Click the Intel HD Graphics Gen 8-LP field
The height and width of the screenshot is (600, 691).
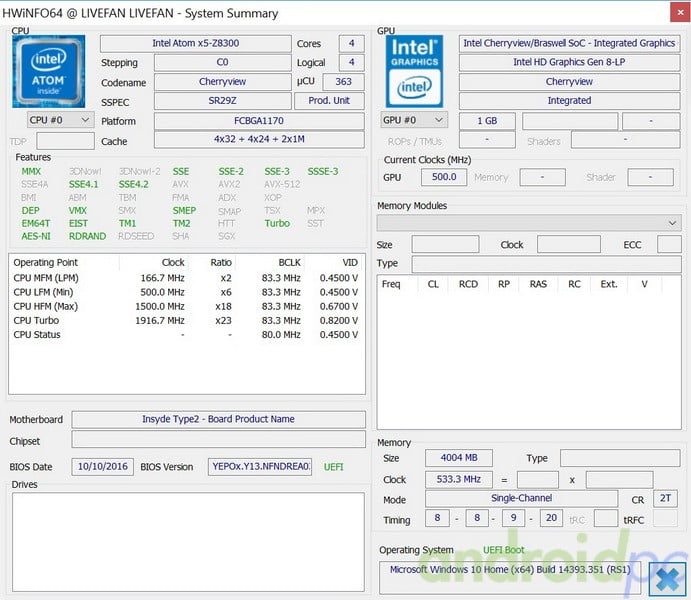point(569,62)
